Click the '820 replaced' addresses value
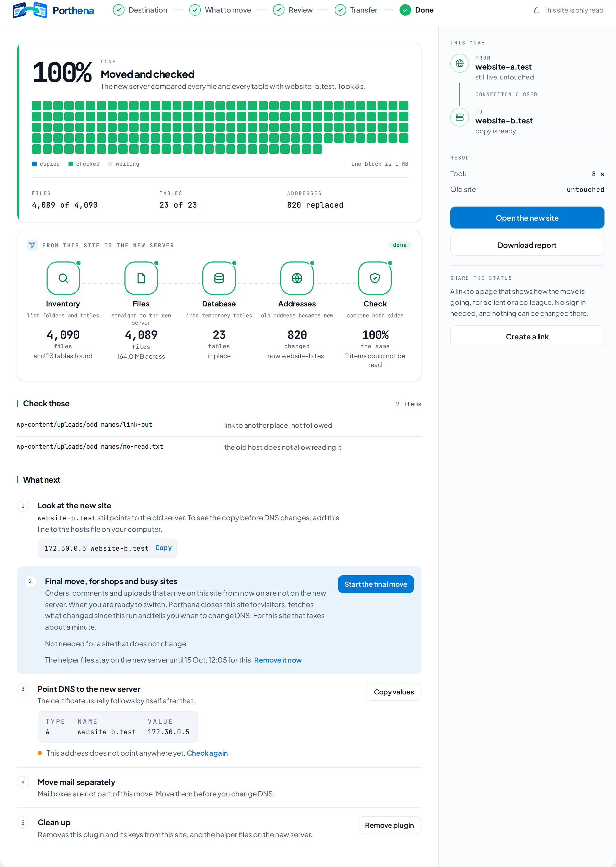The width and height of the screenshot is (616, 867). [x=315, y=205]
